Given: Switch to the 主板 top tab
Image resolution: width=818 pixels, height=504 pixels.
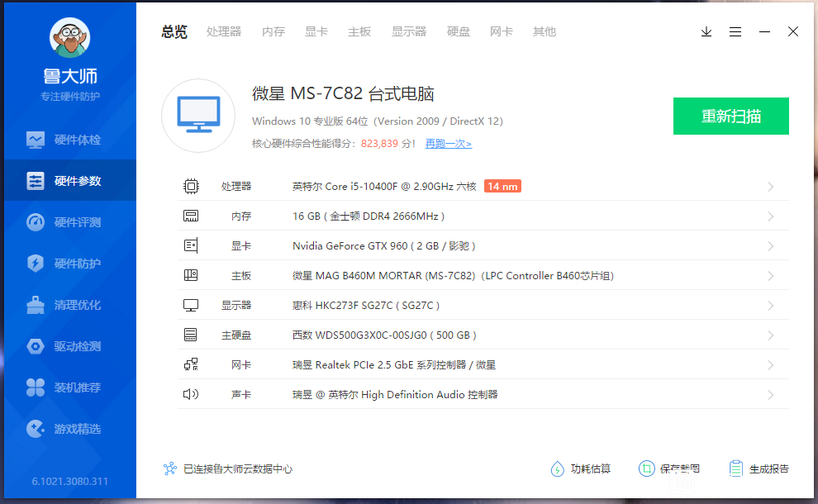Looking at the screenshot, I should [359, 32].
